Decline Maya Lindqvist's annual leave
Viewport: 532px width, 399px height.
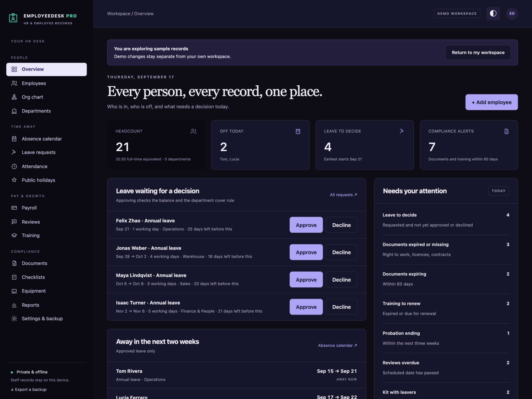tap(341, 280)
